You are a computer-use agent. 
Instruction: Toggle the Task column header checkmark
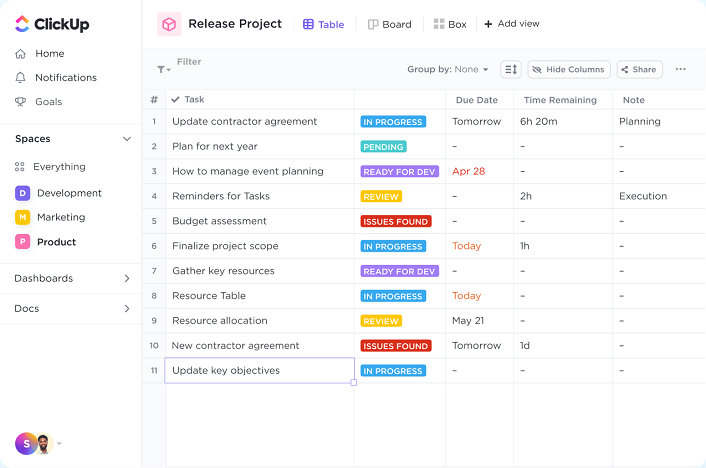point(176,100)
